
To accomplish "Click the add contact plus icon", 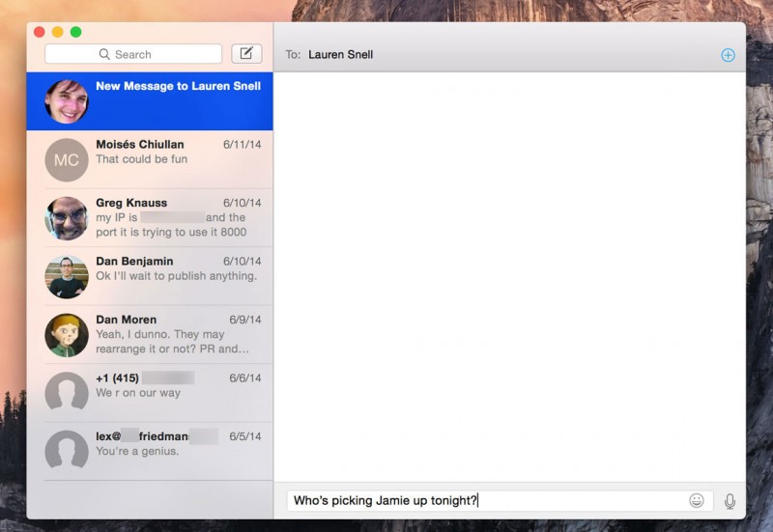I will [728, 55].
